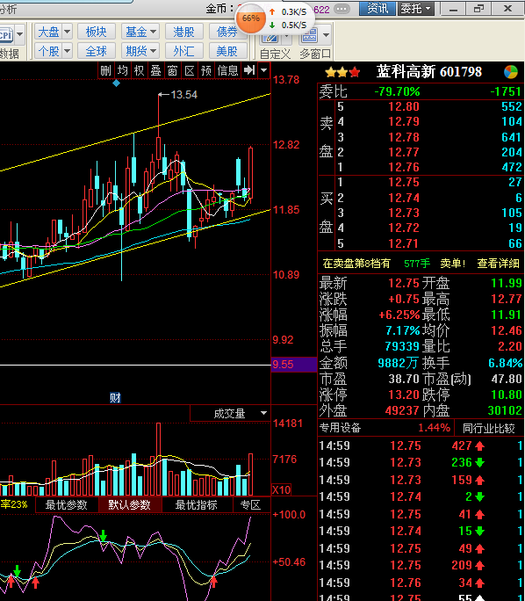Click the 财 marker under the chart
Image resolution: width=525 pixels, height=601 pixels.
point(115,398)
